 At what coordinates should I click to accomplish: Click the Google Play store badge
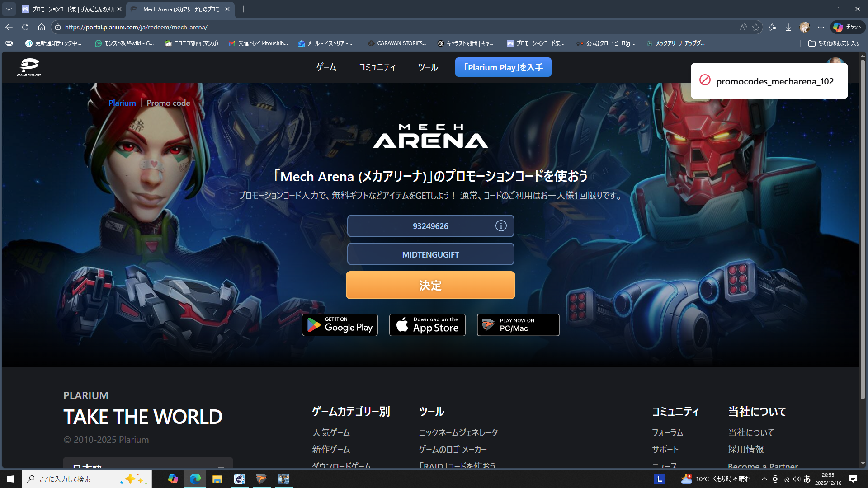point(340,325)
